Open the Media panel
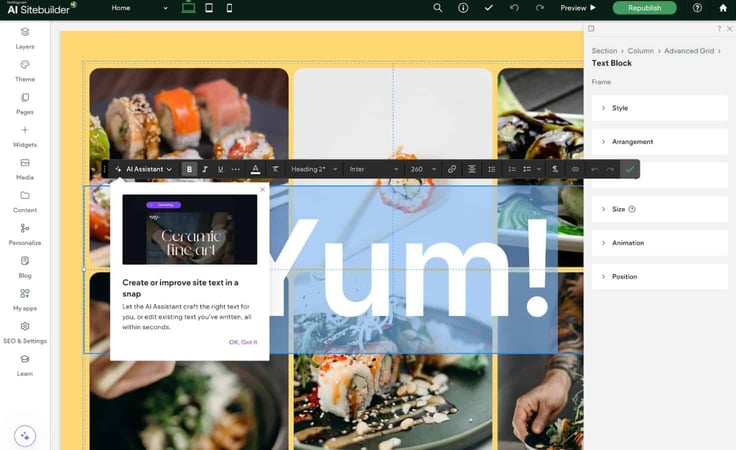The width and height of the screenshot is (736, 450). 25,169
